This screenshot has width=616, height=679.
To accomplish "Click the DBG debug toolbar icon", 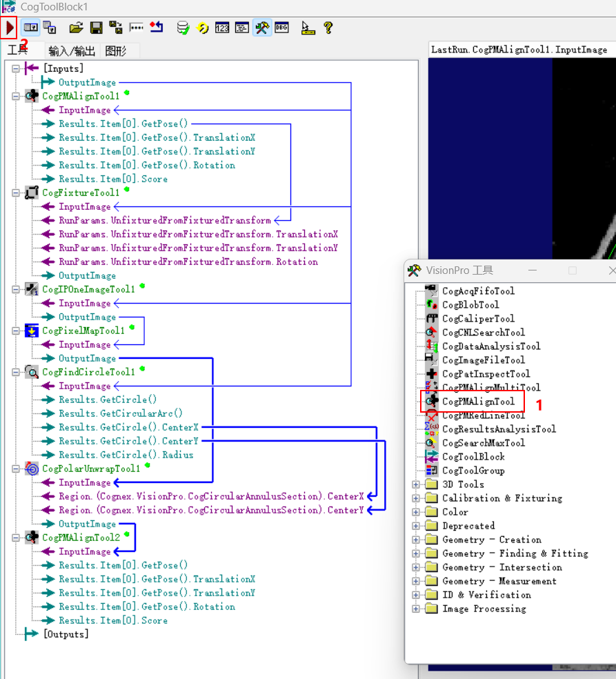I will 281,28.
